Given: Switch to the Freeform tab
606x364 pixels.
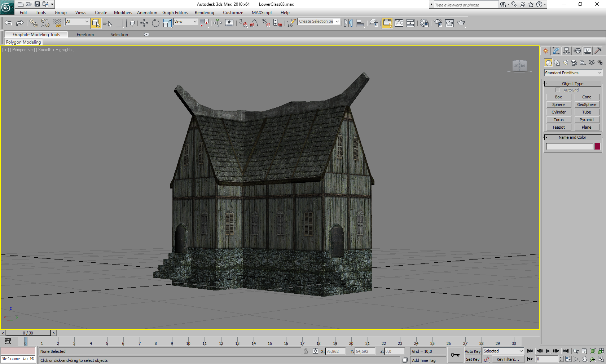Looking at the screenshot, I should pyautogui.click(x=85, y=35).
